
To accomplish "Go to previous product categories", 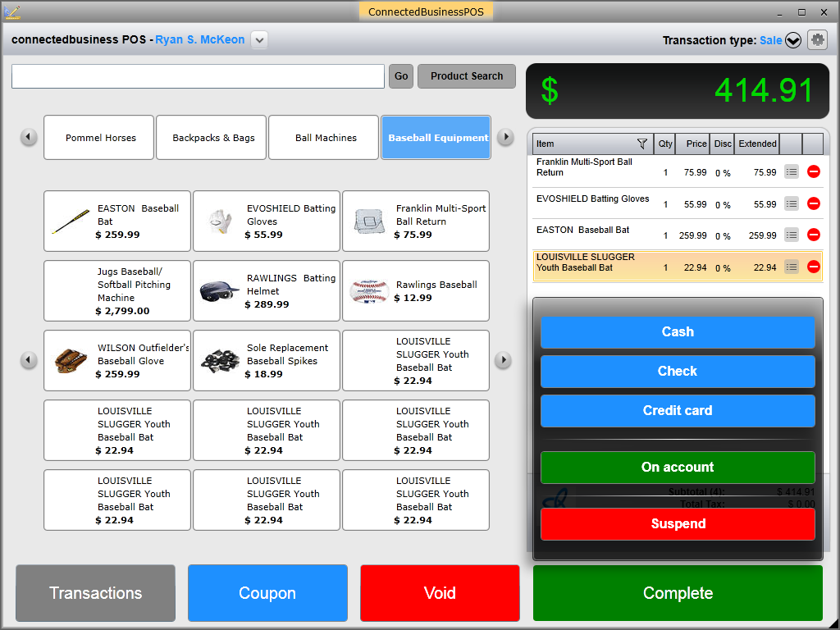I will pyautogui.click(x=29, y=137).
